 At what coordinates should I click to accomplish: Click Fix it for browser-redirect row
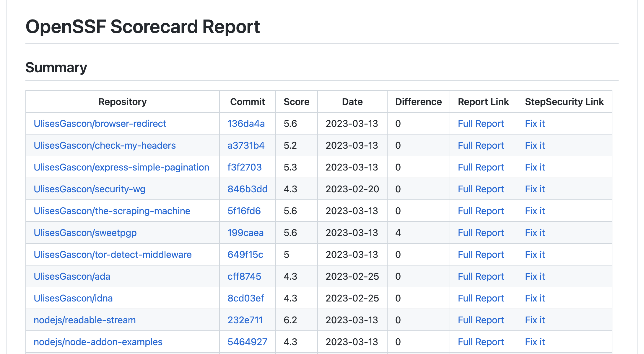[535, 124]
